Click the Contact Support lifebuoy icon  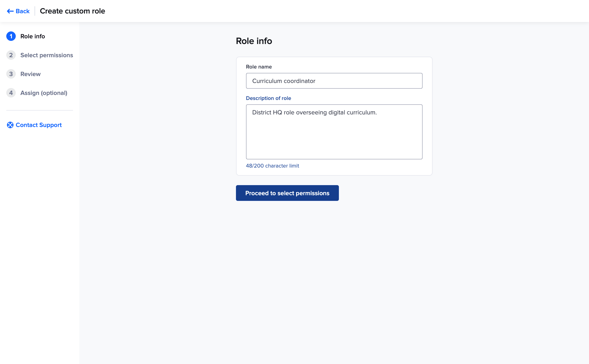[10, 125]
